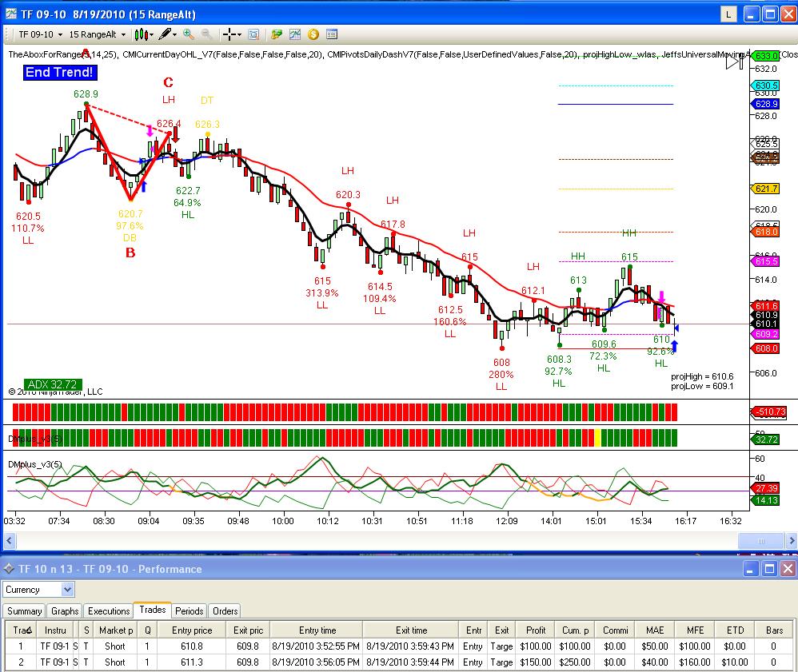
Task: Click the cyan 630.5 price marker
Action: [765, 85]
